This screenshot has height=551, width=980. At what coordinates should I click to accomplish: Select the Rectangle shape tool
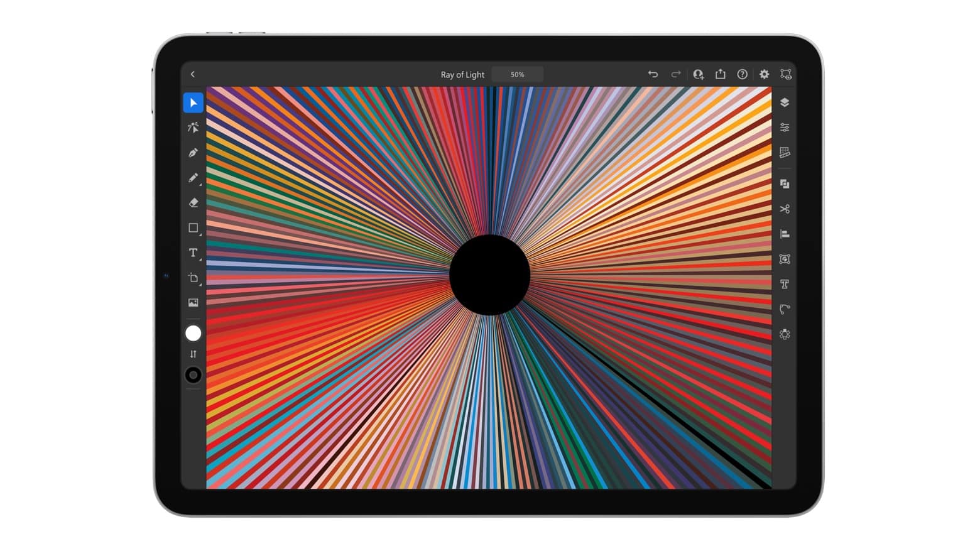193,228
